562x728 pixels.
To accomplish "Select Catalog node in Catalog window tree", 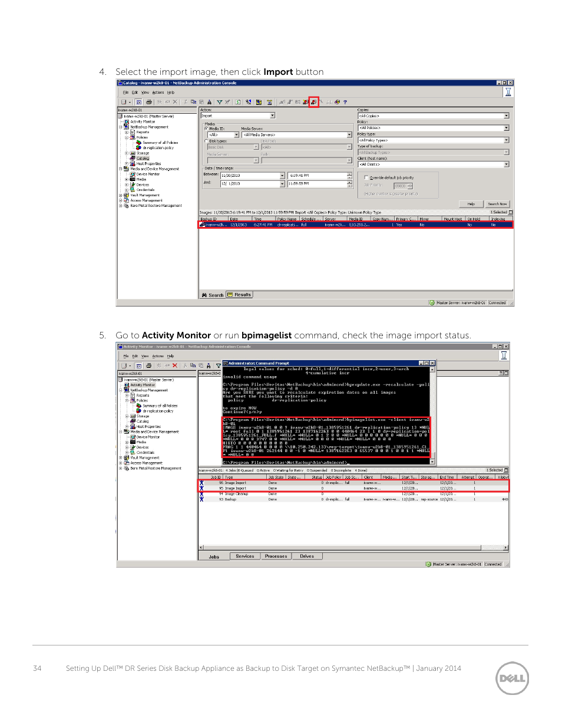I will point(143,159).
